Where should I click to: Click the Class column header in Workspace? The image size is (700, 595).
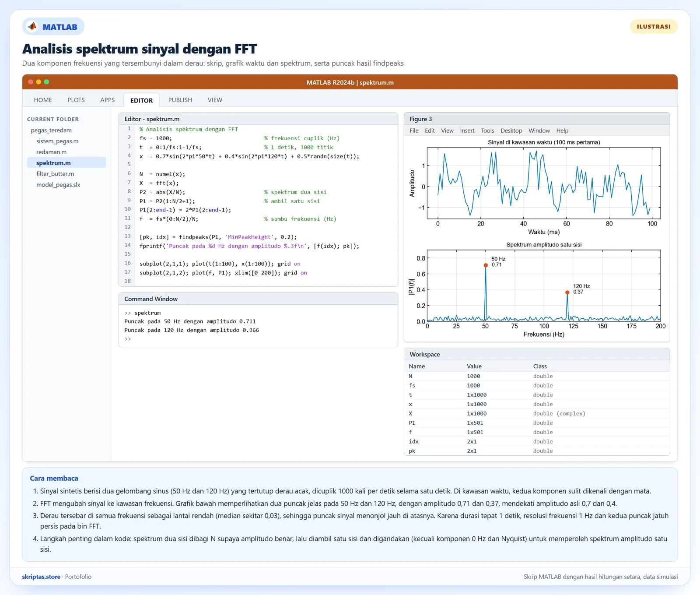pyautogui.click(x=540, y=366)
